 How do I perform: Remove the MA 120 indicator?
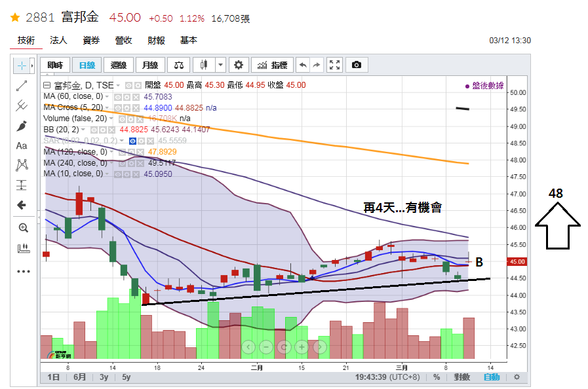(140, 152)
